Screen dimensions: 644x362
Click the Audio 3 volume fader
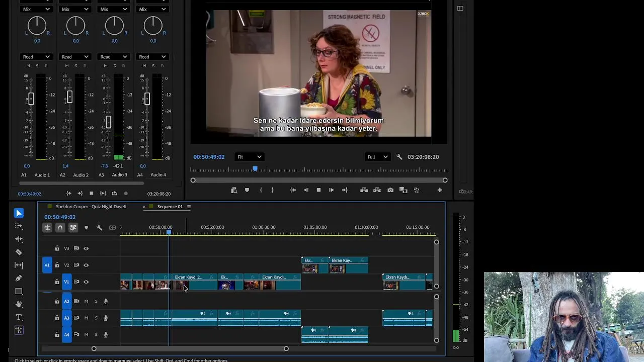[108, 121]
